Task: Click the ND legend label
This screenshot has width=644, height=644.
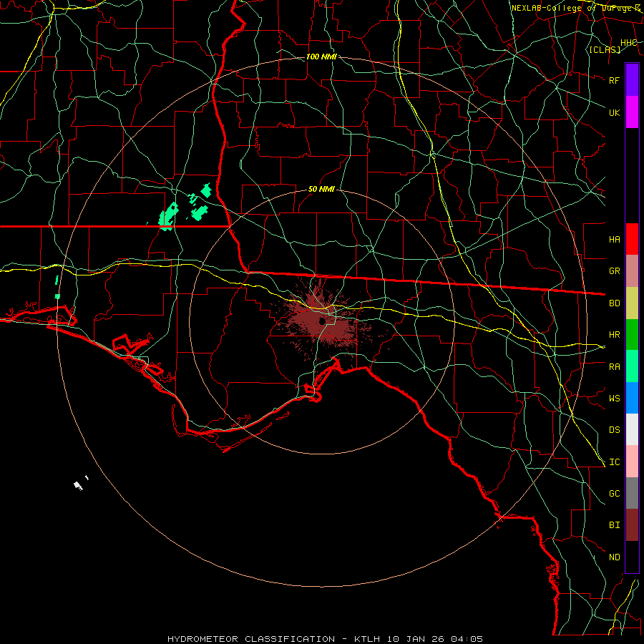Action: point(614,557)
